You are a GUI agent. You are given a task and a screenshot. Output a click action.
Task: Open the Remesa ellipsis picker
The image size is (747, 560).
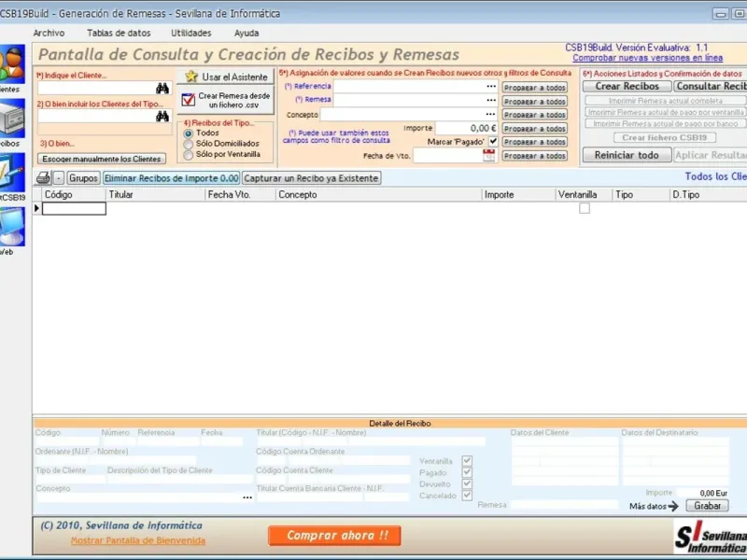point(491,101)
